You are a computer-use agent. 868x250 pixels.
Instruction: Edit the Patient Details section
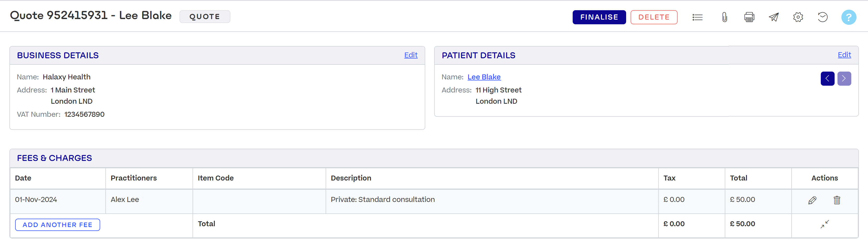[x=844, y=55]
